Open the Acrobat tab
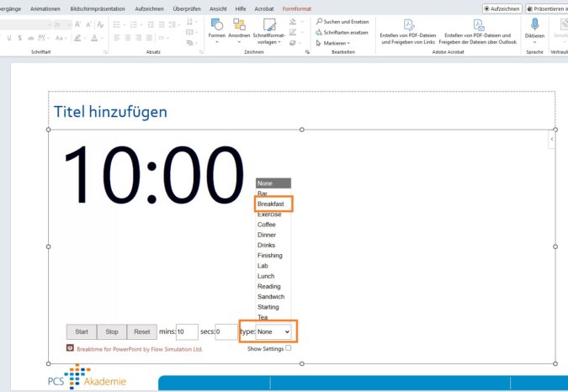 [264, 8]
